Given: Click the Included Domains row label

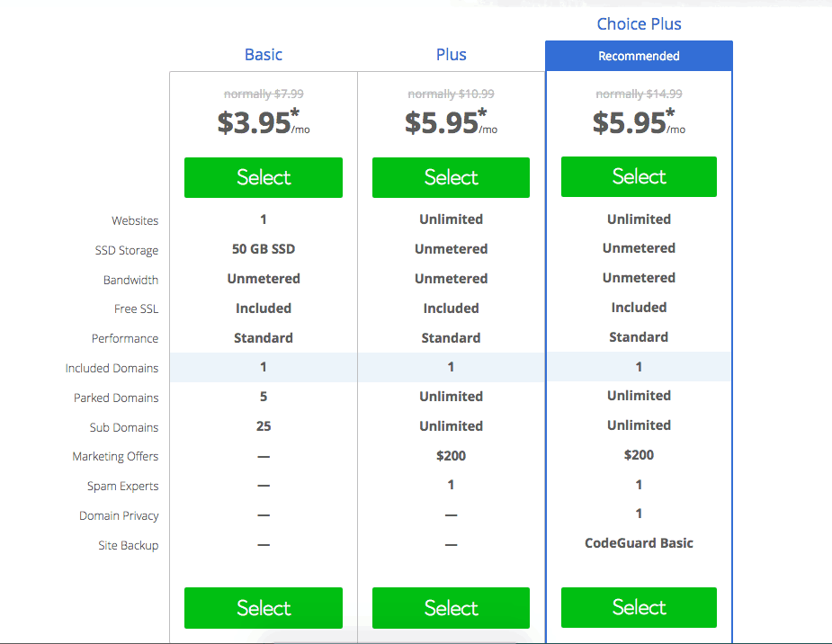Looking at the screenshot, I should (112, 368).
